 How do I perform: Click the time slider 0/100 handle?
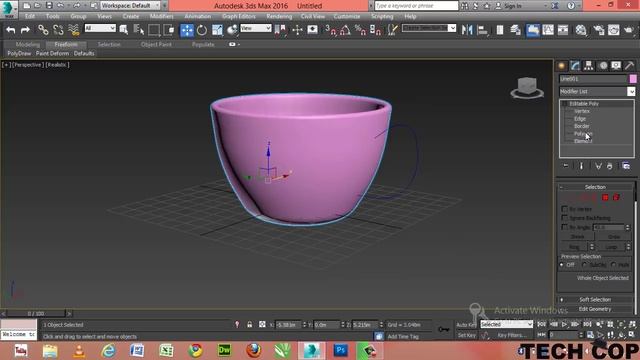tap(36, 313)
